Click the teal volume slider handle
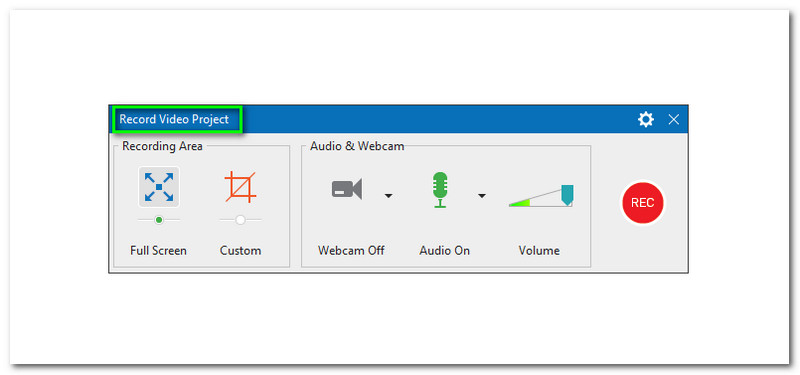This screenshot has height=375, width=800. point(567,195)
